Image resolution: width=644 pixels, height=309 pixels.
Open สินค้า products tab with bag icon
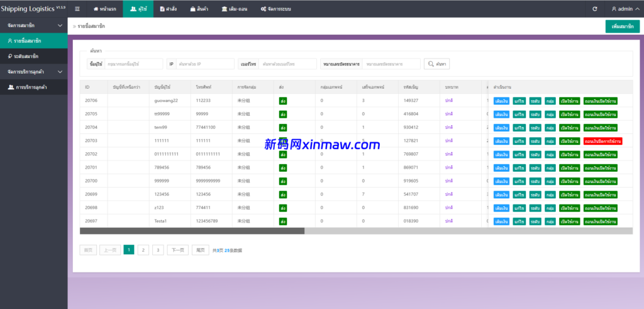point(199,9)
